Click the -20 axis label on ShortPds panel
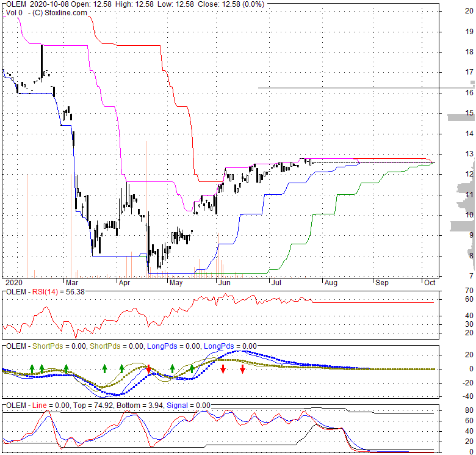The width and height of the screenshot is (476, 455). click(467, 383)
